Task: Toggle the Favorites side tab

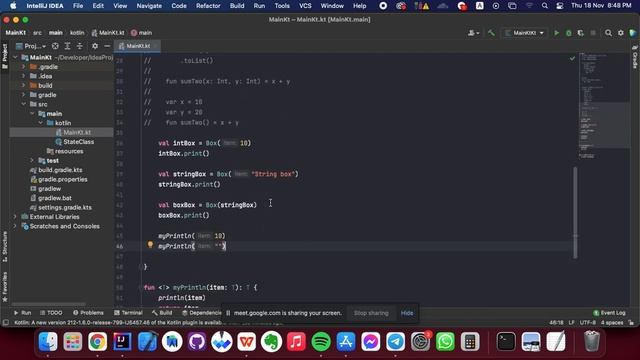Action: click(5, 287)
